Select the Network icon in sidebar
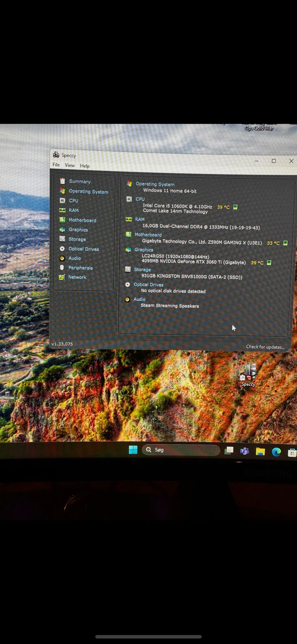The width and height of the screenshot is (297, 644). 62,277
